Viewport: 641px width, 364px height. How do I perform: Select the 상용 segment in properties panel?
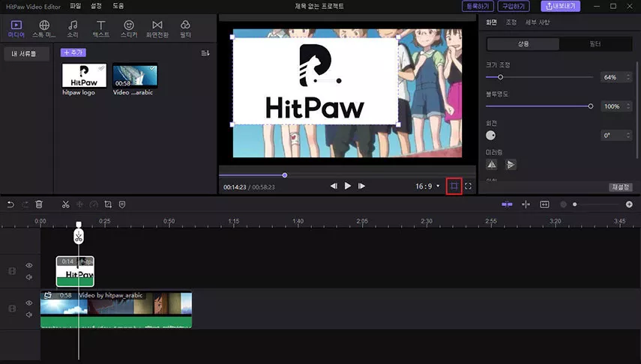523,43
